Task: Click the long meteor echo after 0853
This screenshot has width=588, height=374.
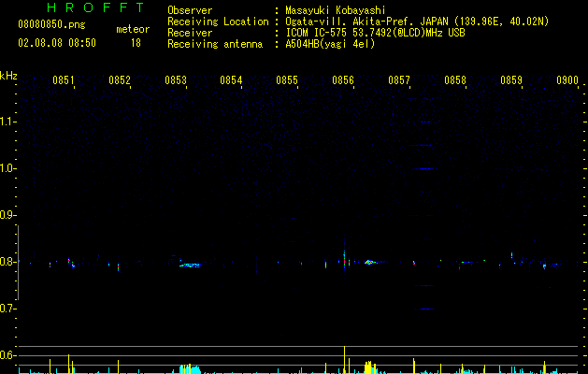Action: (x=190, y=265)
